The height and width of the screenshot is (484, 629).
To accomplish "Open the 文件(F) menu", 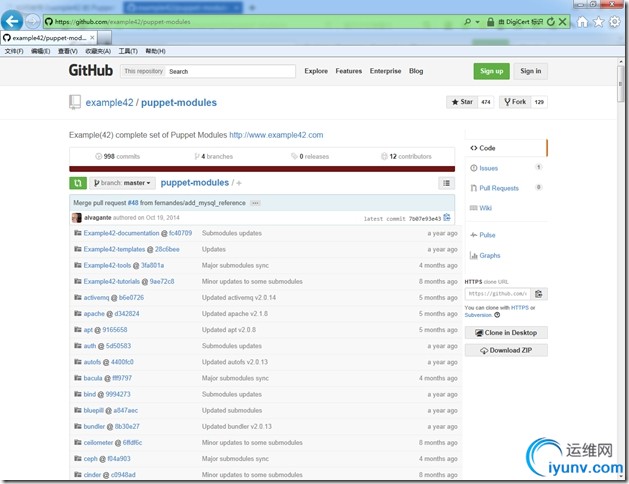I will pyautogui.click(x=14, y=51).
